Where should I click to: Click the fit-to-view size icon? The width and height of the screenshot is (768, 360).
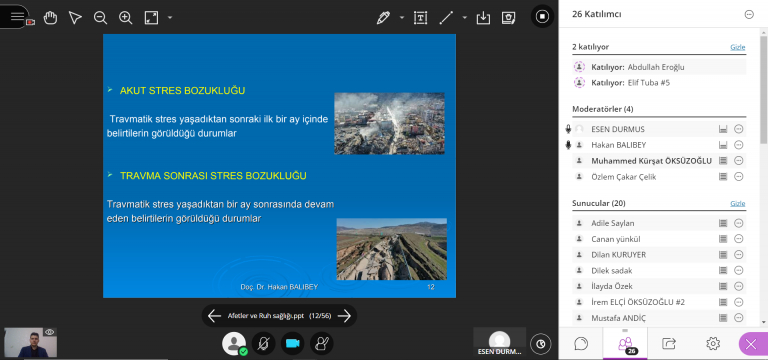(151, 18)
